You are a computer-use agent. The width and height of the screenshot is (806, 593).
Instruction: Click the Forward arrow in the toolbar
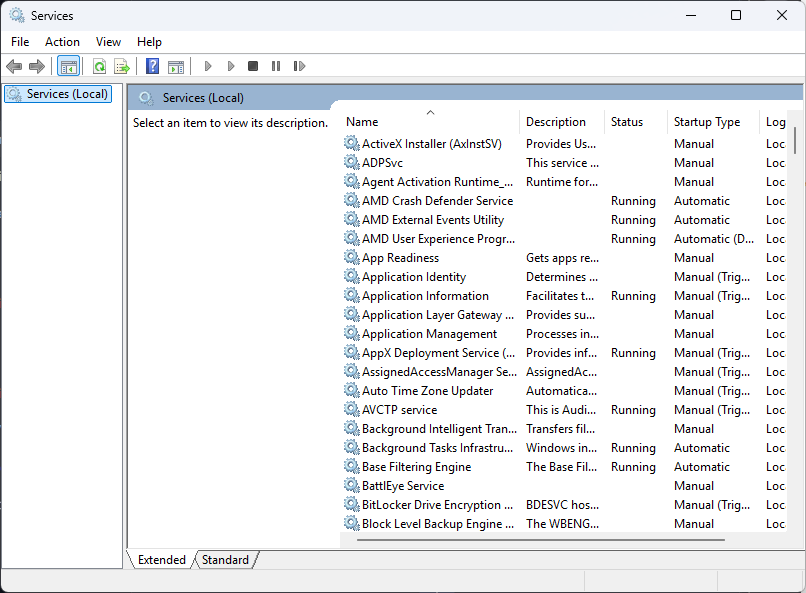tap(37, 66)
